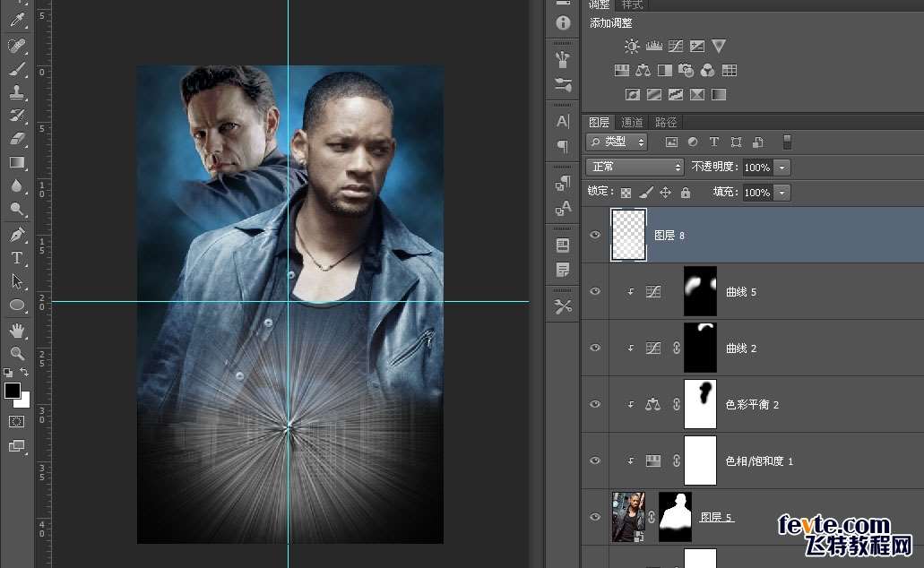Hide the 图层 5 layer
924x568 pixels.
pyautogui.click(x=595, y=517)
